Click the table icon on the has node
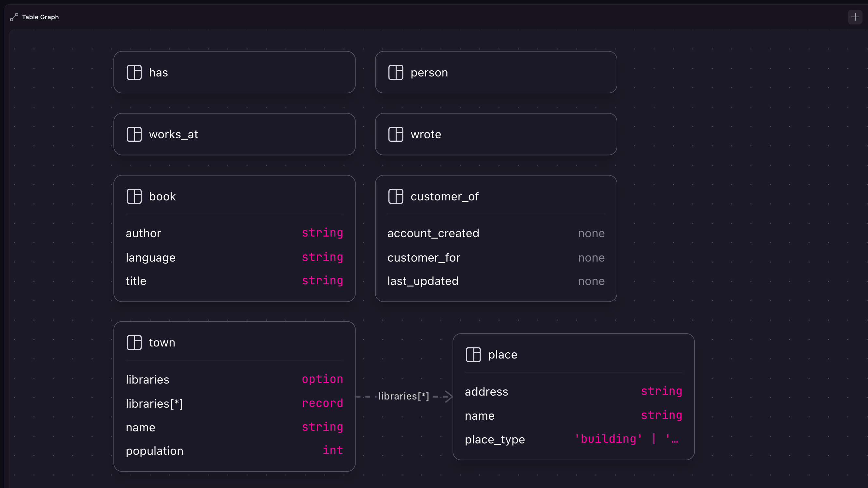Viewport: 868px width, 488px height. click(x=134, y=72)
